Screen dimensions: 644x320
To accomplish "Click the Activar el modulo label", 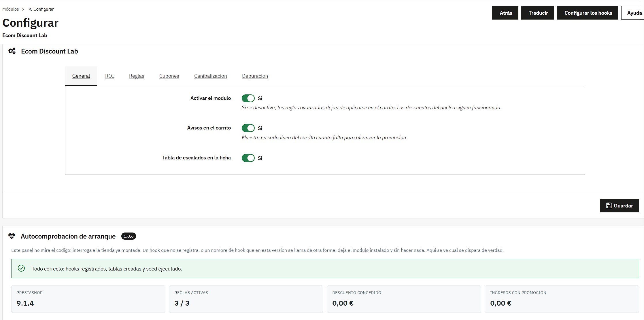I will (211, 98).
